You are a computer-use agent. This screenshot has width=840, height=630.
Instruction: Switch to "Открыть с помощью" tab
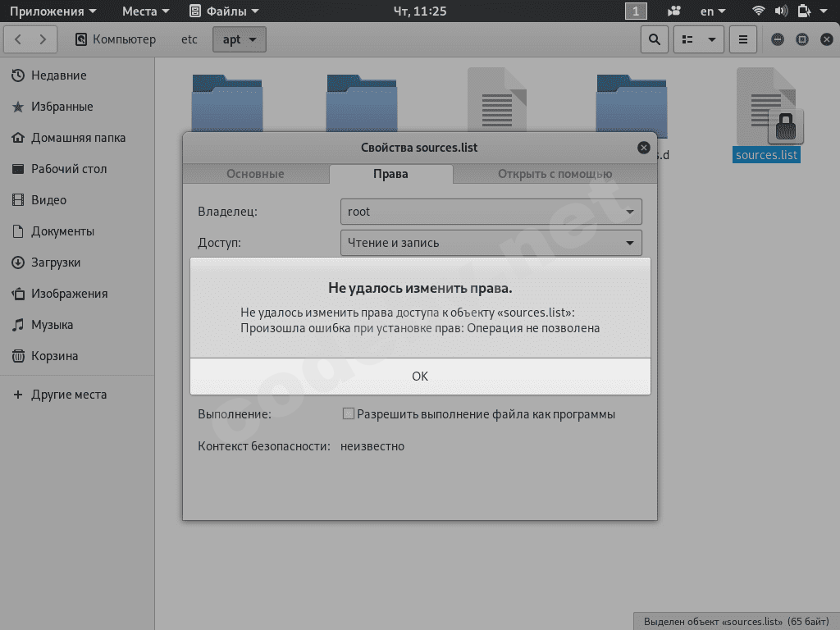click(x=555, y=174)
